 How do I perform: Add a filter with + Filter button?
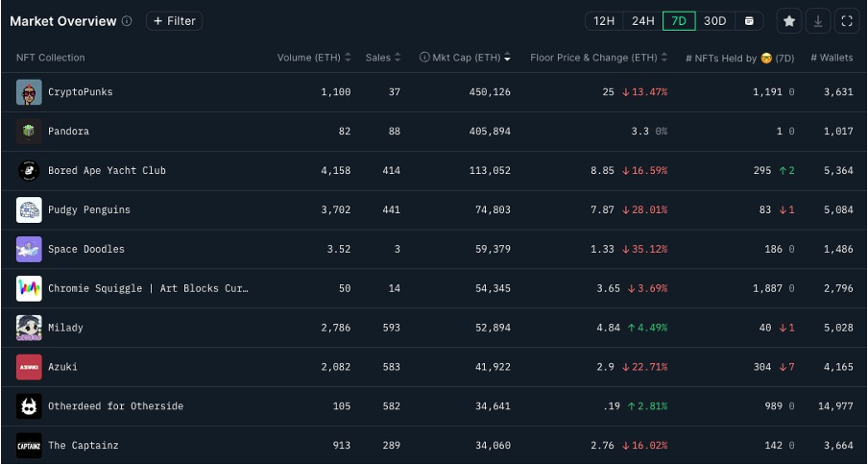click(175, 21)
